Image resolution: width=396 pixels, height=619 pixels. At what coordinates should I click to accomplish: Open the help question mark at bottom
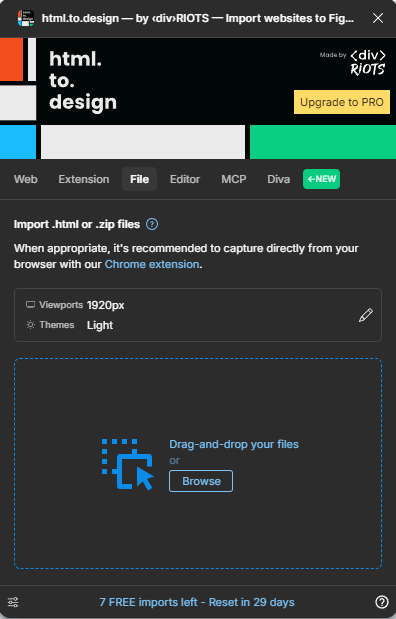(381, 602)
